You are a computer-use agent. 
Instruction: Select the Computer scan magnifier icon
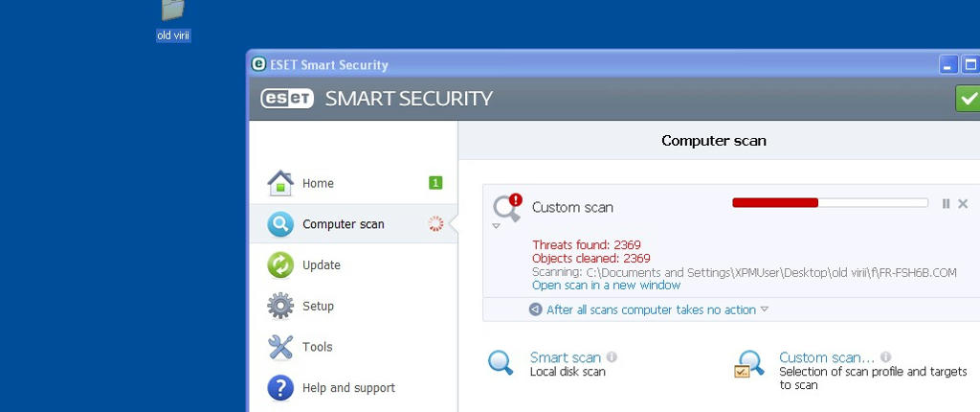point(280,224)
